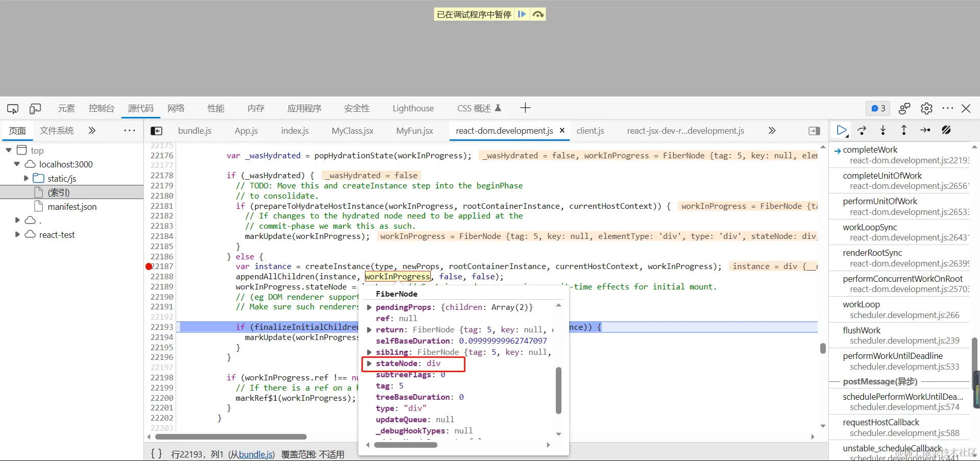Collapse the top tree node
This screenshot has height=461, width=980.
tap(9, 150)
